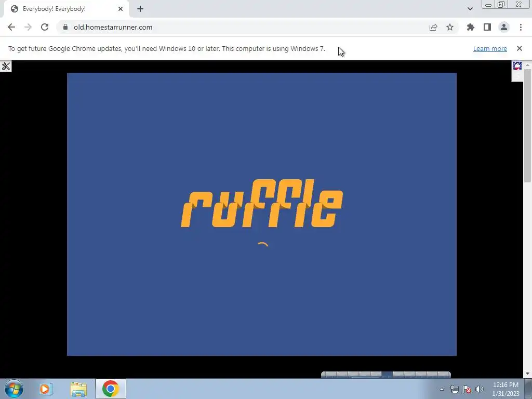Open the Chrome extensions puzzle menu
Image resolution: width=532 pixels, height=399 pixels.
(x=471, y=27)
